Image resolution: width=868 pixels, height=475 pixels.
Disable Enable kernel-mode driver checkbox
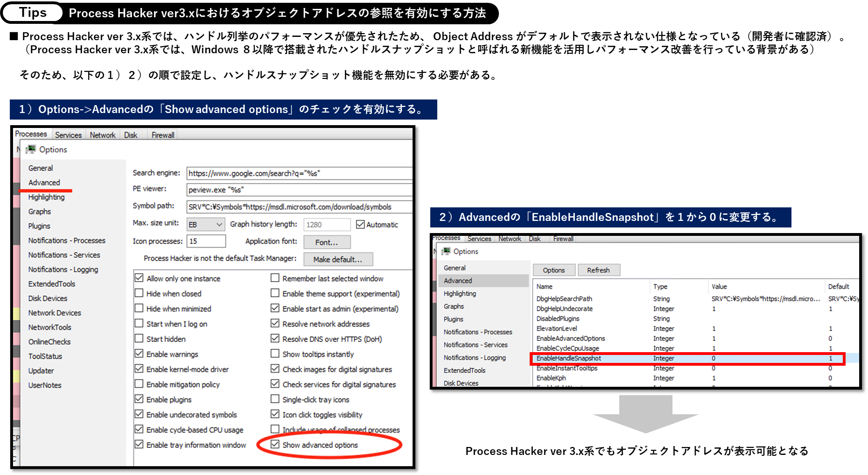coord(139,369)
